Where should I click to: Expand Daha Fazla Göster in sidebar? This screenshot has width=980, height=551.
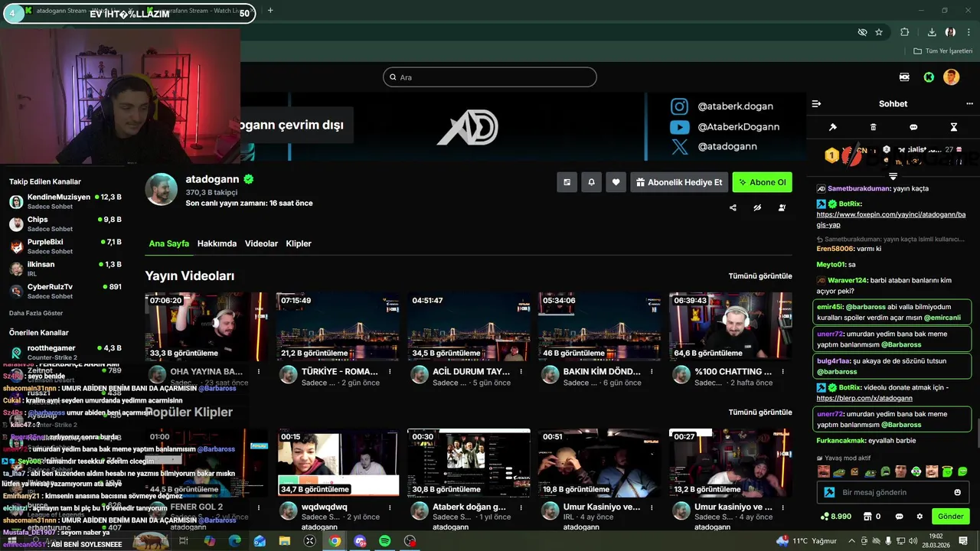click(x=36, y=313)
